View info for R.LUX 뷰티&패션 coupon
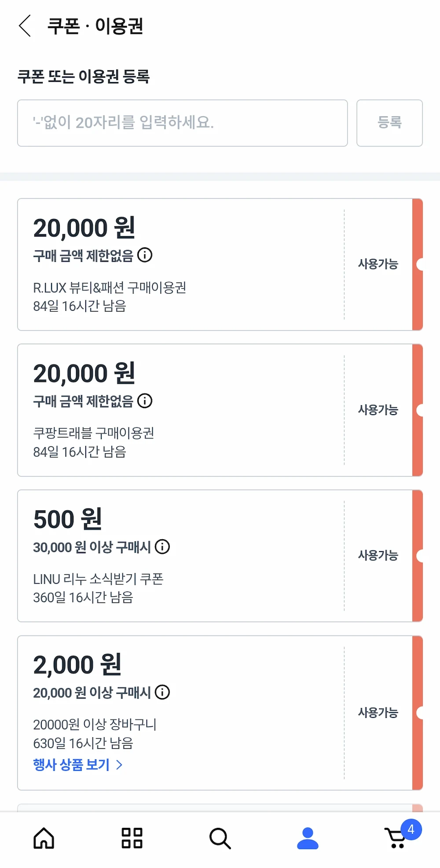This screenshot has height=868, width=440. pyautogui.click(x=145, y=255)
